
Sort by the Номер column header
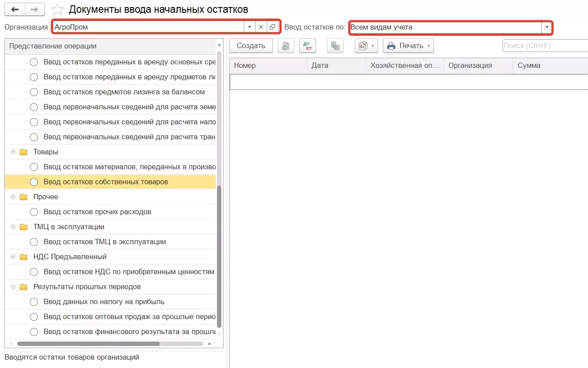point(268,66)
